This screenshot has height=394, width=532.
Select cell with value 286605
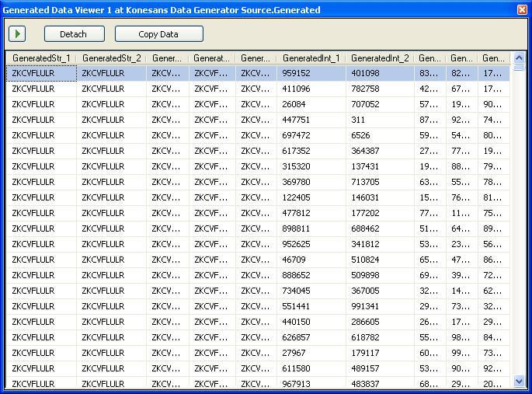point(380,322)
